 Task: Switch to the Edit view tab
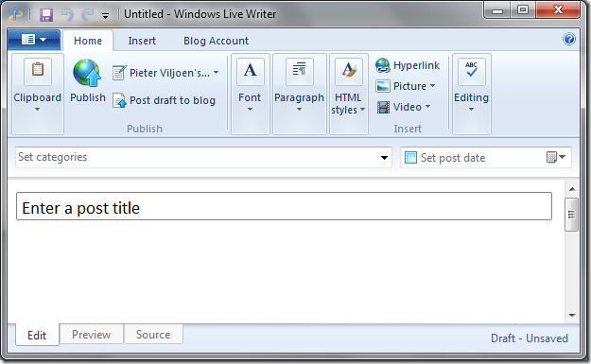pos(37,335)
